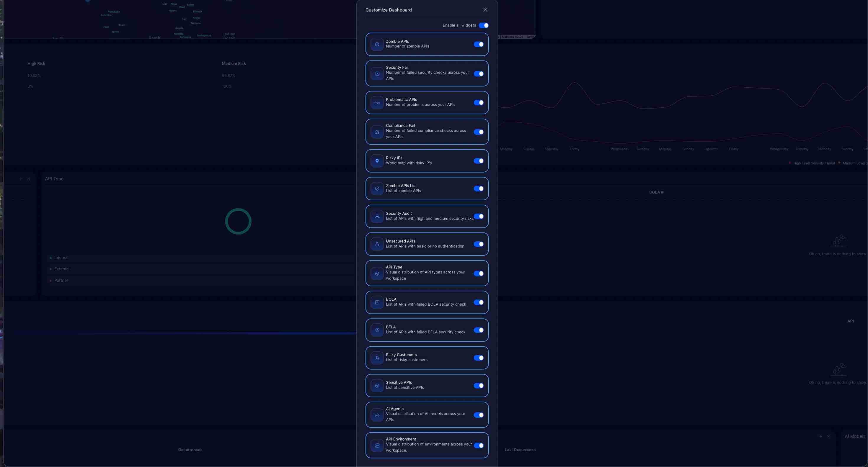Viewport: 868px width, 467px height.
Task: Close the Customize Dashboard dialog
Action: [x=485, y=10]
